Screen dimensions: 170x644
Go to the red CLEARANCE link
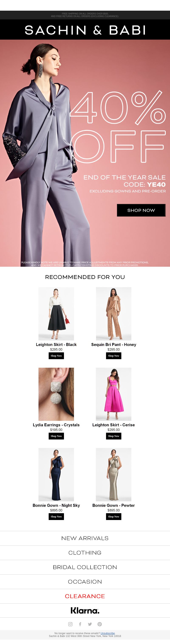point(85,596)
